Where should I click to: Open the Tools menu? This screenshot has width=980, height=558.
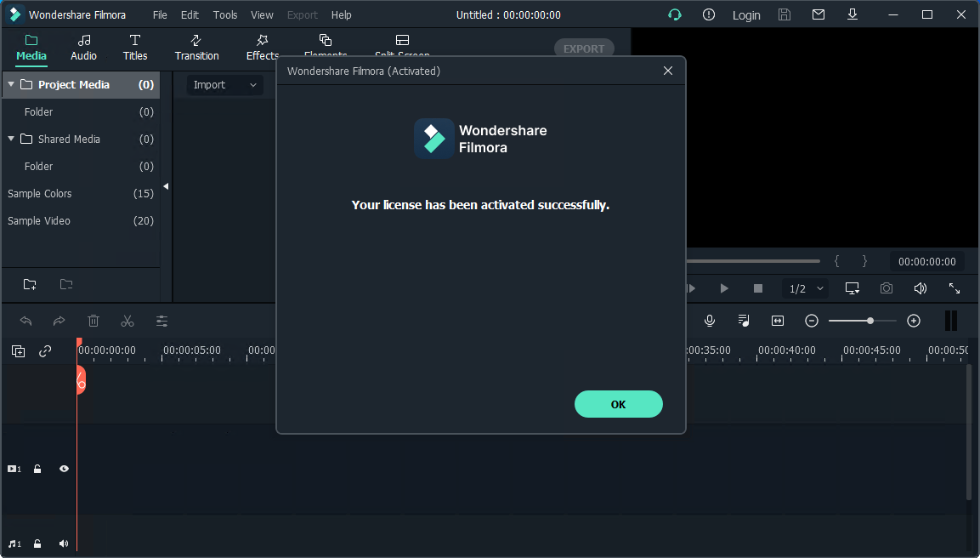(224, 14)
